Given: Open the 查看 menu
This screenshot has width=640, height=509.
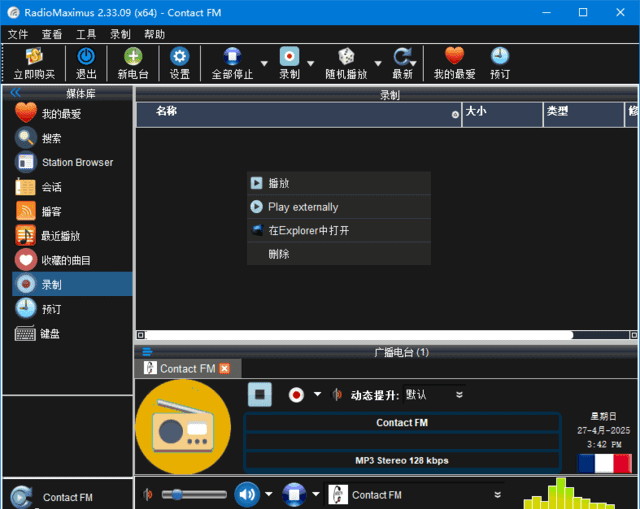Looking at the screenshot, I should tap(52, 34).
